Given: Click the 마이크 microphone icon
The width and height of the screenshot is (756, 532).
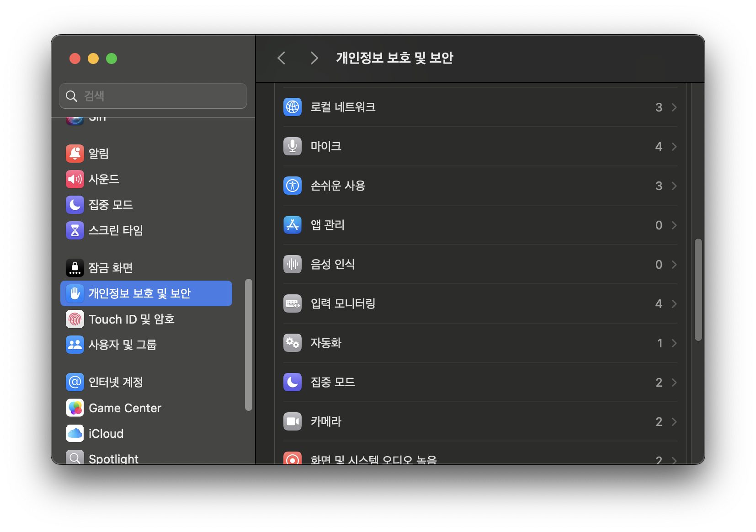Looking at the screenshot, I should tap(293, 146).
